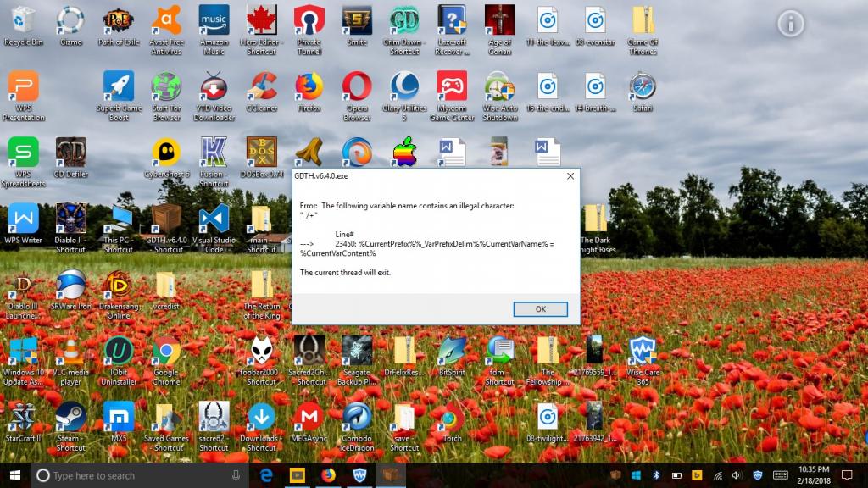The height and width of the screenshot is (488, 868).
Task: Click the taskbar clock showing 10:35 PM
Action: click(813, 475)
